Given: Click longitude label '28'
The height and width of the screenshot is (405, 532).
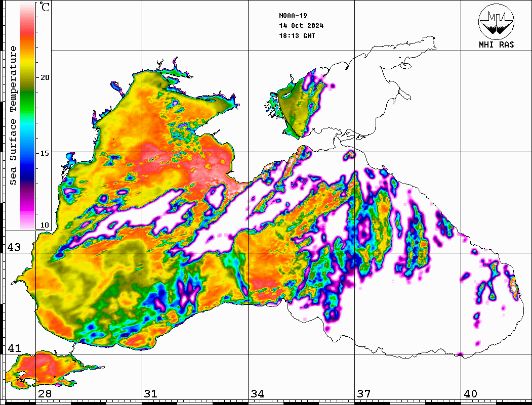Looking at the screenshot, I should click(45, 394).
